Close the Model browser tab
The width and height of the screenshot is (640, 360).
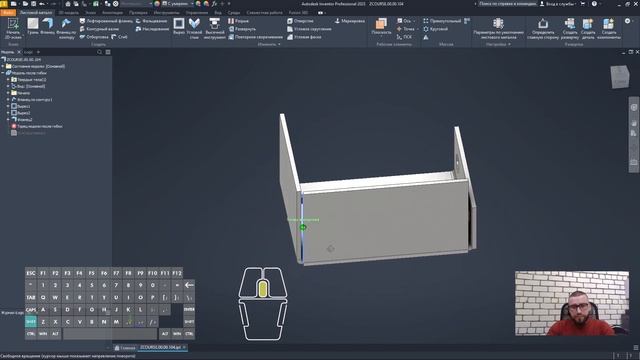19,52
